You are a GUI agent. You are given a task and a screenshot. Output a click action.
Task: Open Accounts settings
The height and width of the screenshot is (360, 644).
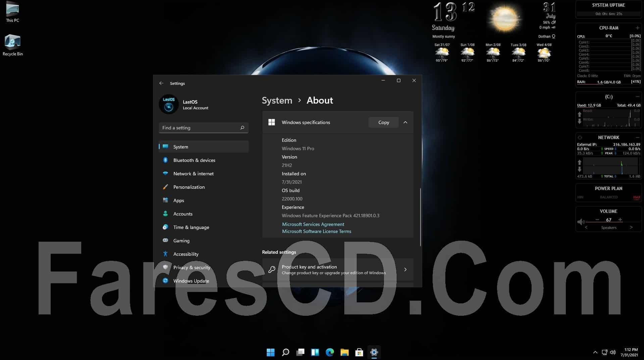[203, 214]
